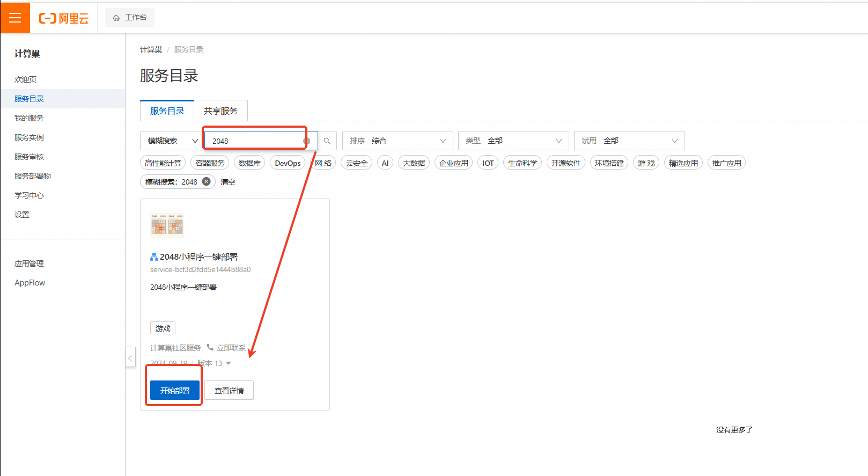Open 设置 in the sidebar
This screenshot has width=868, height=476.
tap(22, 215)
